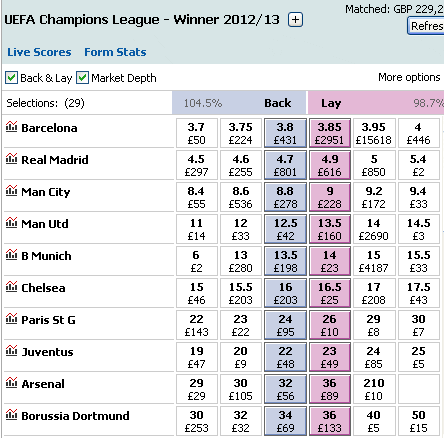
Task: Select Real Madrid lay price 4.9
Action: (330, 165)
